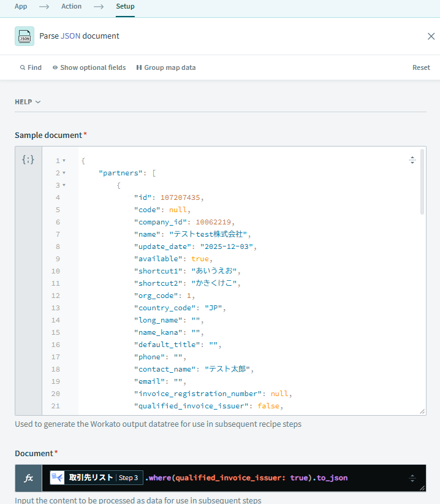Click the Parse JSON document icon
Viewport: 440px width, 504px height.
coord(25,36)
